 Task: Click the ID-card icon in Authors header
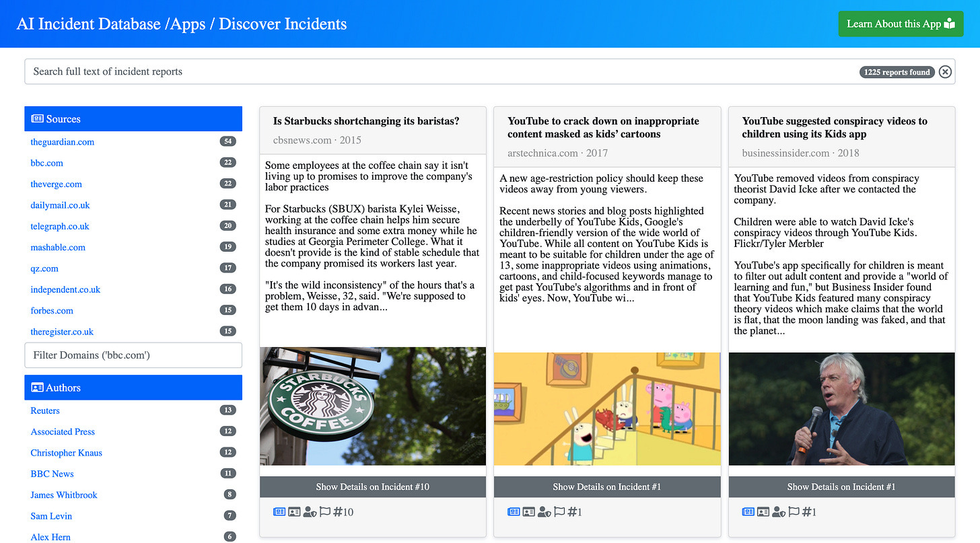(x=37, y=388)
